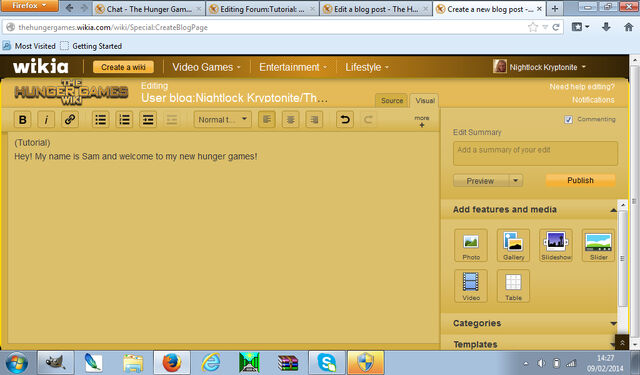This screenshot has width=640, height=375.
Task: Click the Preview button
Action: [481, 180]
